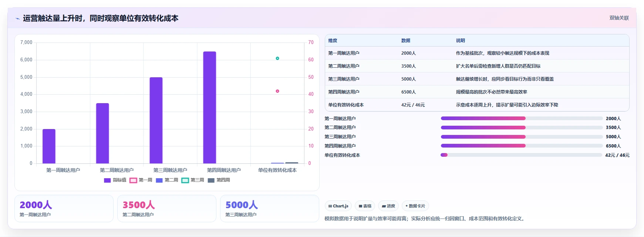The height and width of the screenshot is (237, 644).
Task: Click table description 作为基线批次,观察较小触达规模下的成本表现
Action: tap(503, 53)
